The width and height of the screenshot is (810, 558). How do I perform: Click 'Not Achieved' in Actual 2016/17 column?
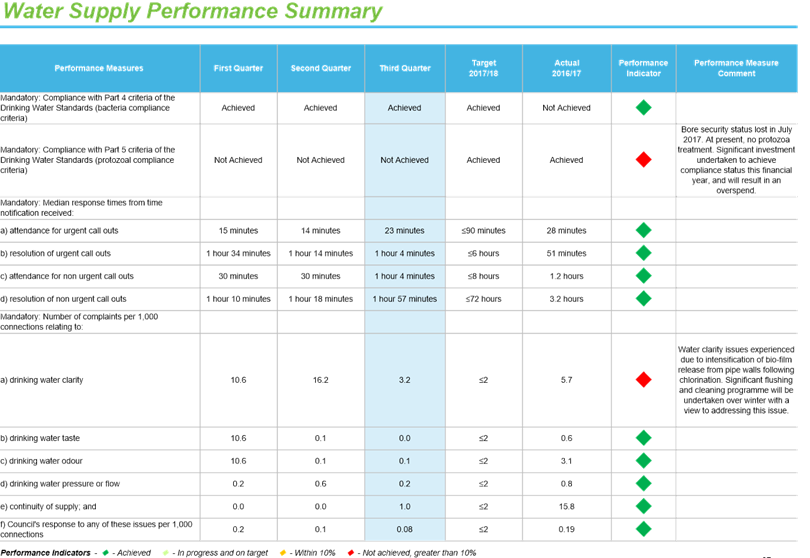point(567,107)
